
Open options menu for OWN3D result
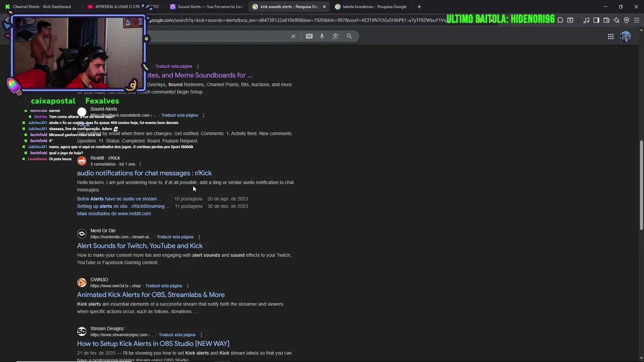188,286
